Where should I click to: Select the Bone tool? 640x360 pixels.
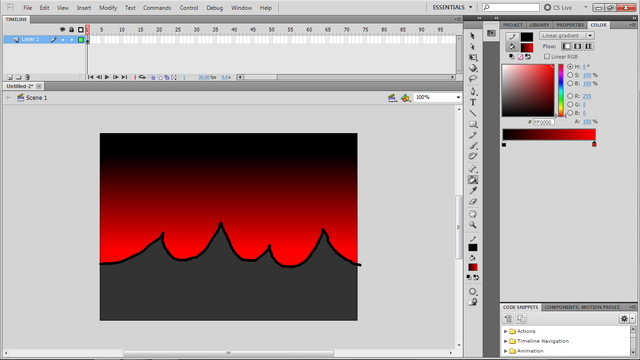point(473,169)
